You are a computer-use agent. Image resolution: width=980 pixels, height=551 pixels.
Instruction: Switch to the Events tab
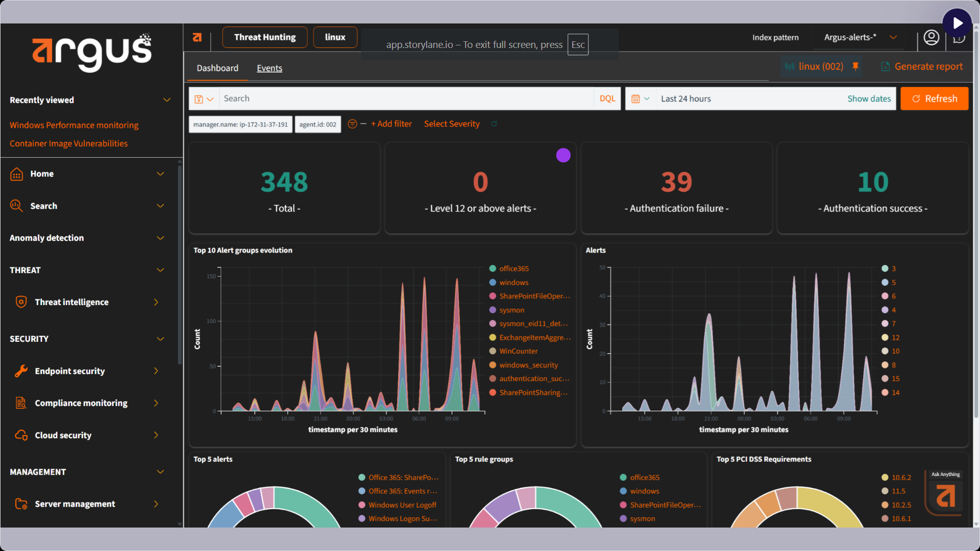[269, 68]
